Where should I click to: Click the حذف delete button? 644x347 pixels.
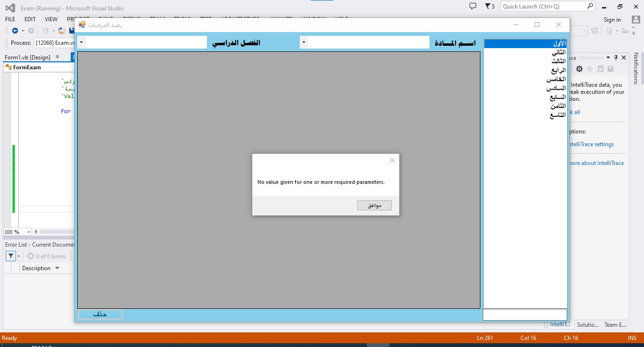click(x=100, y=314)
